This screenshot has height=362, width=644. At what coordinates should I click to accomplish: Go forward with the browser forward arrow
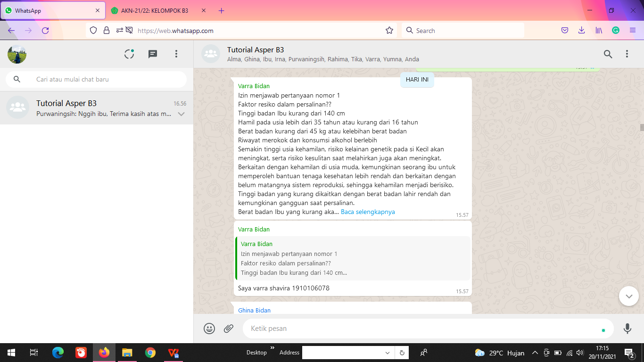(28, 31)
